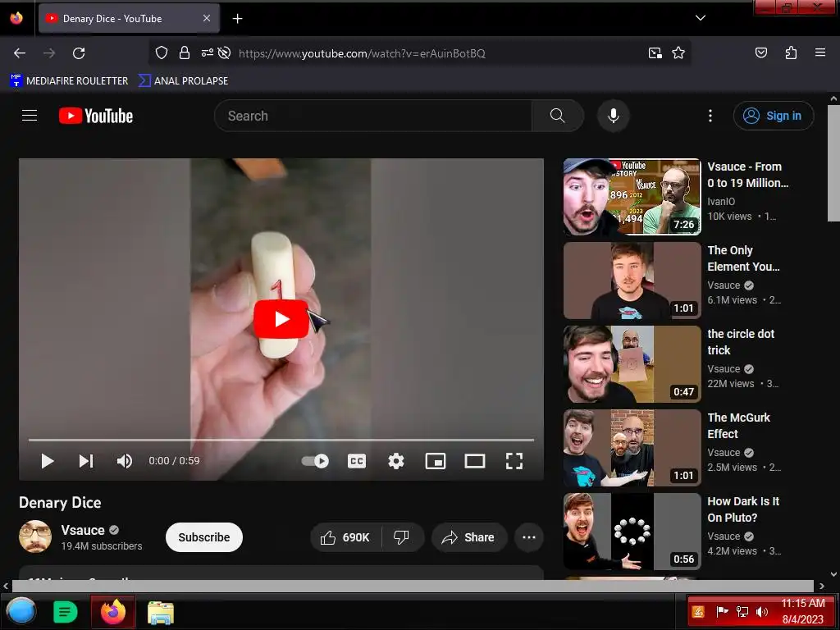Open YouTube settings three-dot menu

coord(710,116)
